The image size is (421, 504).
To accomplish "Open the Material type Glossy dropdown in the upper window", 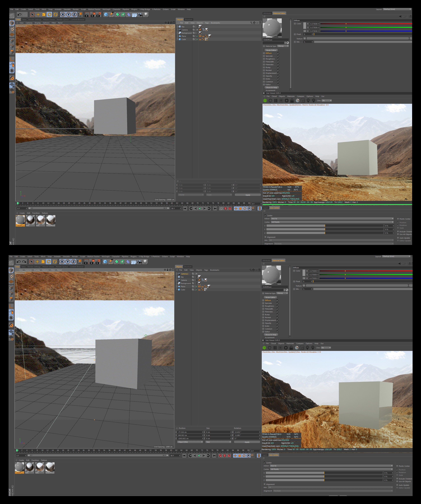I will (283, 46).
